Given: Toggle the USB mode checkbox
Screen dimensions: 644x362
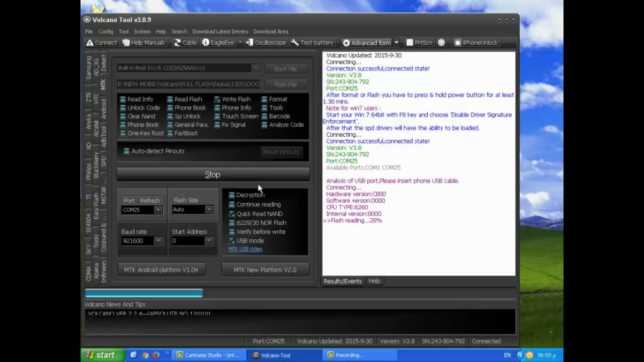Looking at the screenshot, I should [231, 241].
